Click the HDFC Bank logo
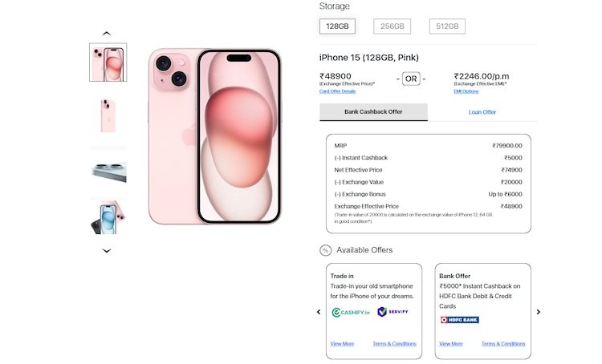The image size is (602, 364). (x=459, y=320)
